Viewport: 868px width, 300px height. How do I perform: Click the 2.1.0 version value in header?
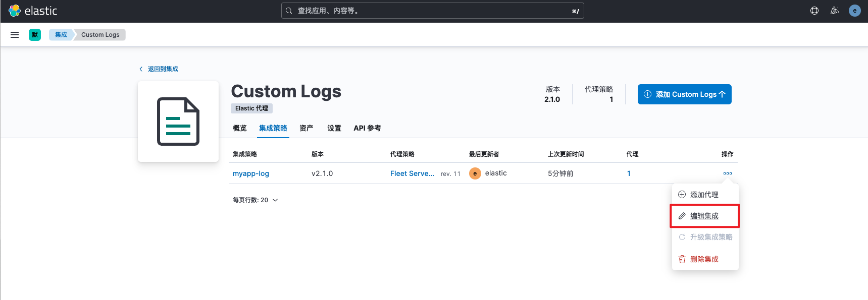pyautogui.click(x=552, y=99)
